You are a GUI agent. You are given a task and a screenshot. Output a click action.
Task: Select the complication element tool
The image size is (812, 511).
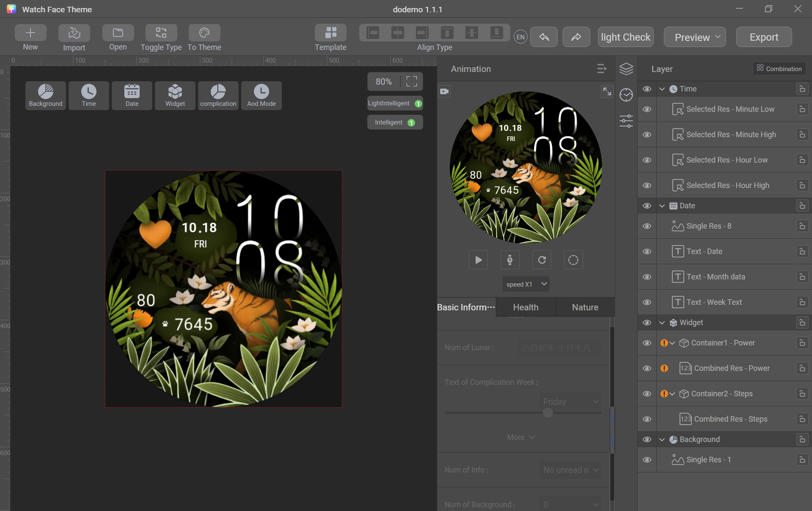tap(218, 95)
